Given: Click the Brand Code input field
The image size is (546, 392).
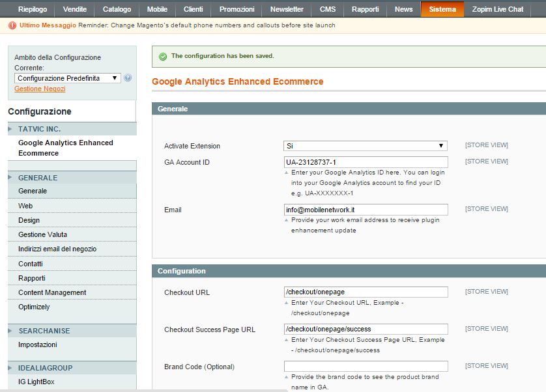Looking at the screenshot, I should click(x=366, y=367).
